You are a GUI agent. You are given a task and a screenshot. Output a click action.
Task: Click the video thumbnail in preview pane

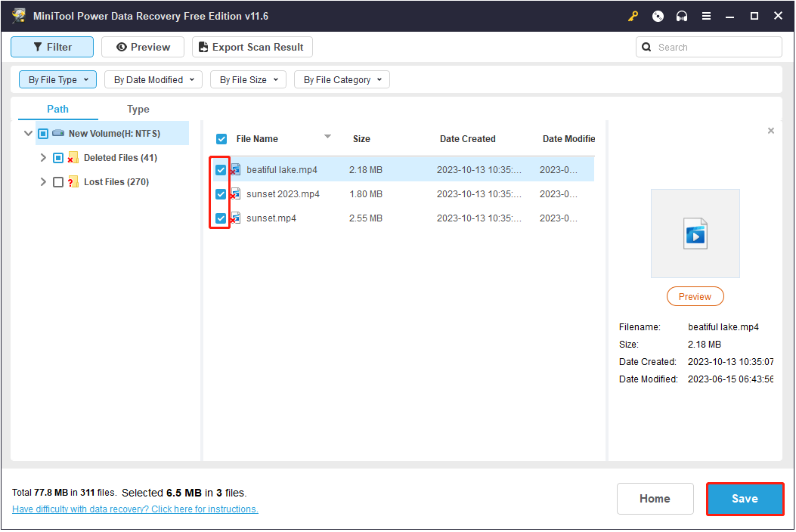695,234
